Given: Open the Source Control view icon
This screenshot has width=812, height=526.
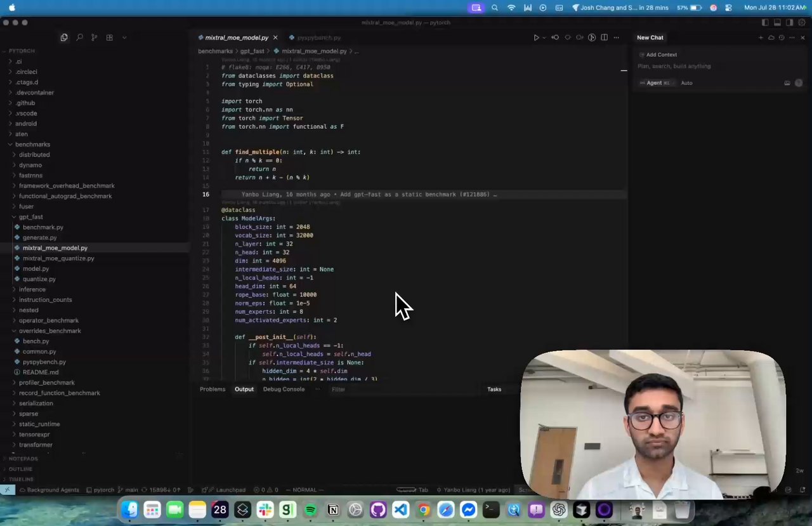Looking at the screenshot, I should [x=95, y=37].
